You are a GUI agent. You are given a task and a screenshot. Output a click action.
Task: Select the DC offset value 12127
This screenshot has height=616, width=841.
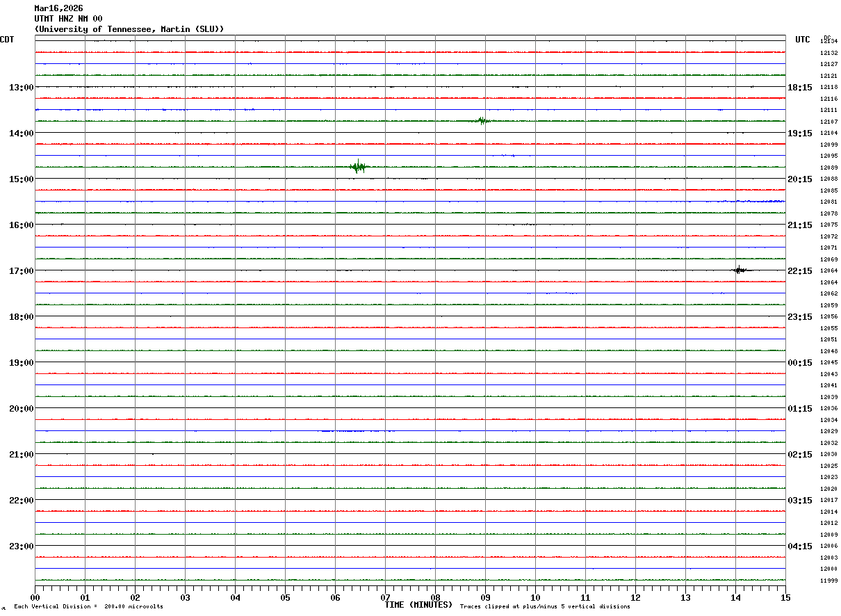tap(828, 64)
